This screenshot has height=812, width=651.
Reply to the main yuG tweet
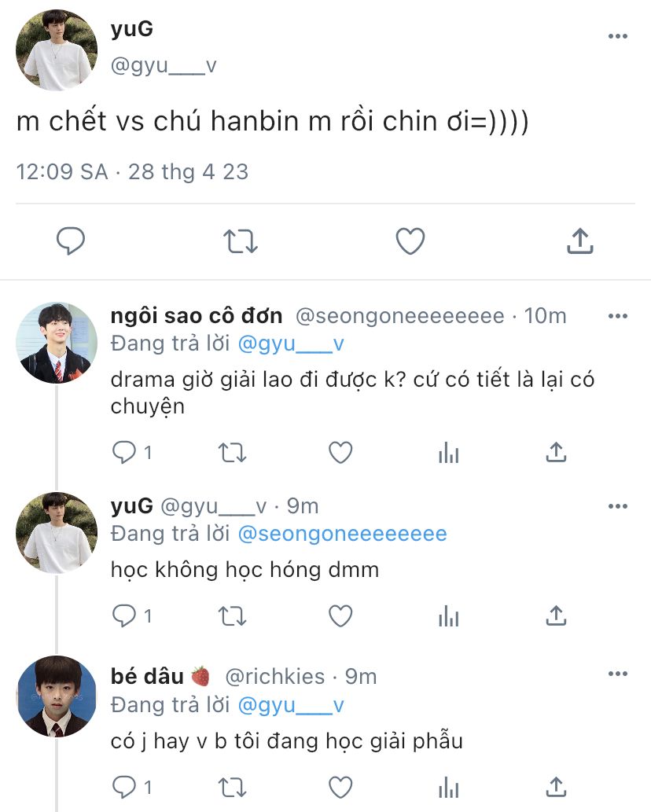(x=71, y=241)
